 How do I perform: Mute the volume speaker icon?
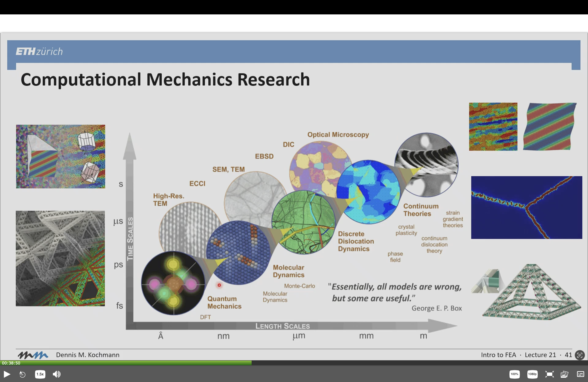click(x=57, y=374)
